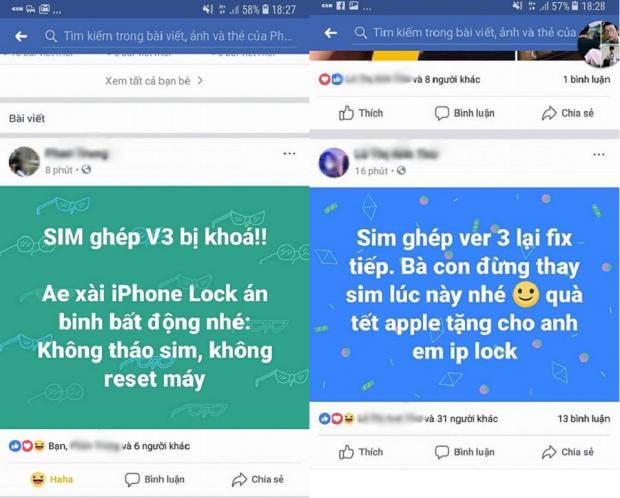The image size is (620, 498).
Task: Tap the green SIM ghép V3 post
Action: [155, 308]
